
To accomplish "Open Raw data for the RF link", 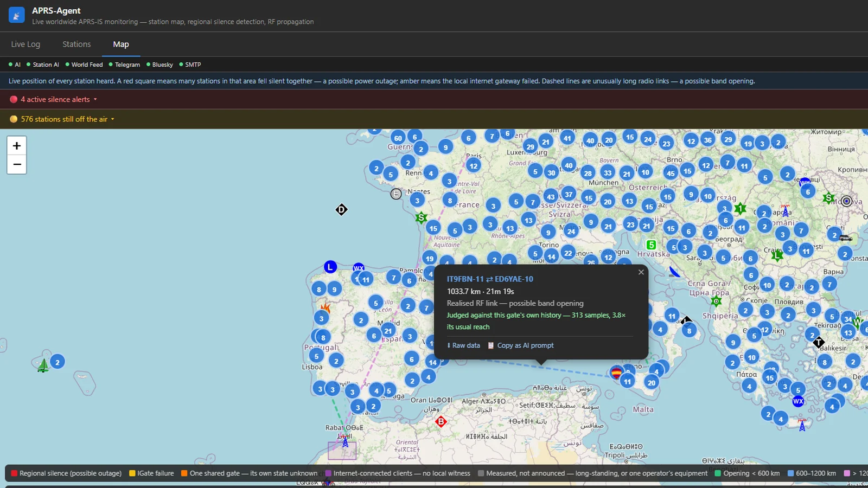I will coord(463,345).
